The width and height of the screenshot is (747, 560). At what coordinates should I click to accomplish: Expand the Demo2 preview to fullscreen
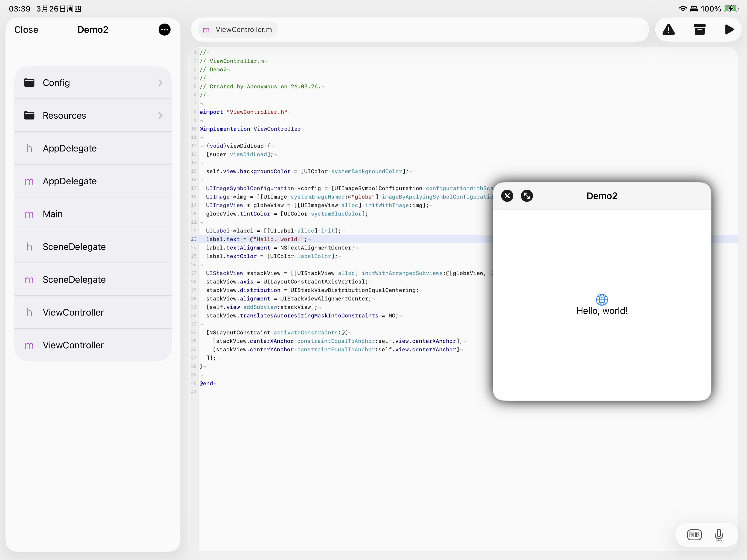click(527, 196)
